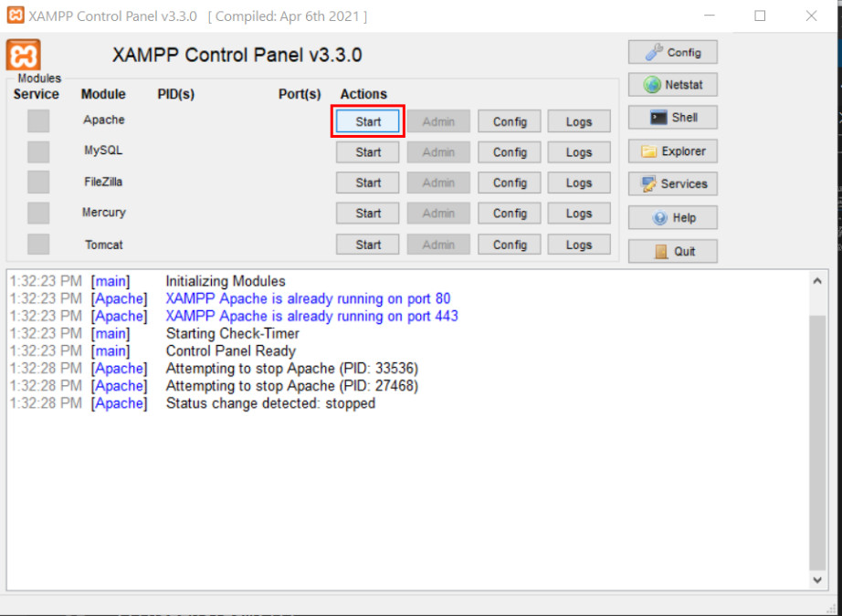
Task: Click the 'Initializing Modules' log line
Action: coord(226,281)
